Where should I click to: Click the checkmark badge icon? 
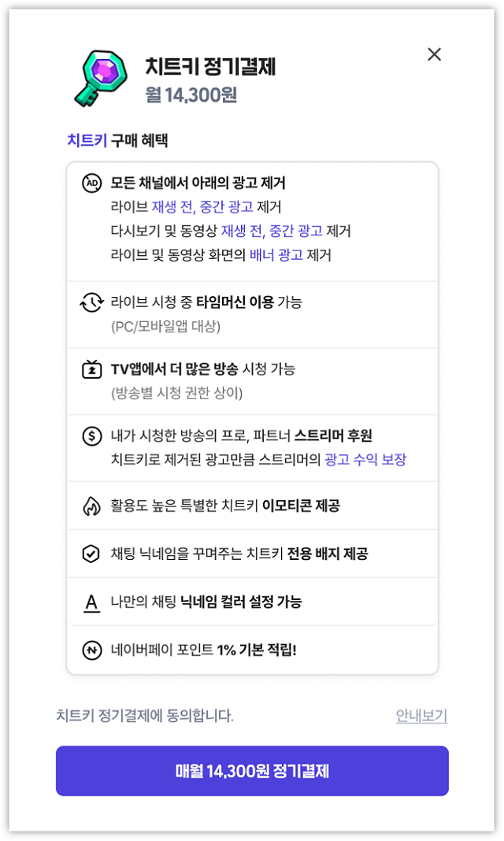click(x=91, y=554)
